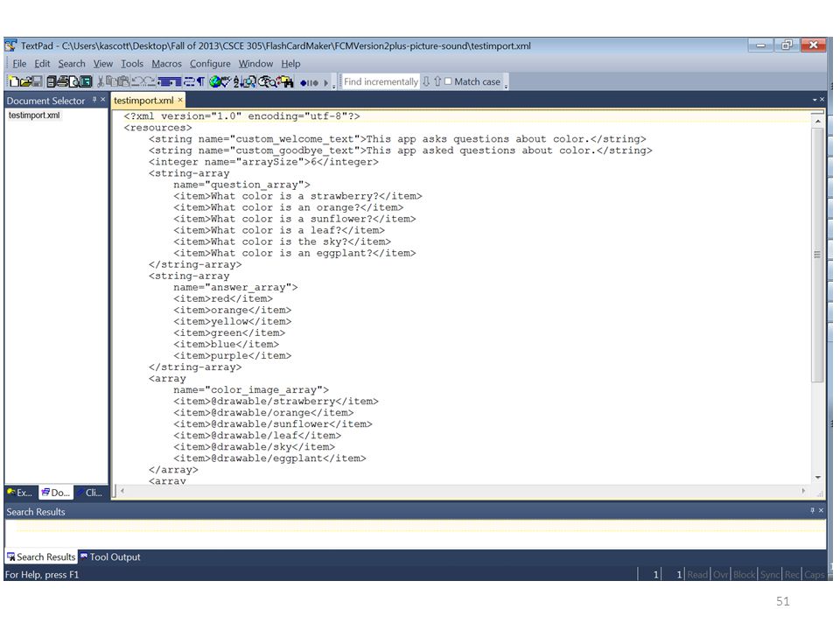Click the Sync status bar indicator

770,575
